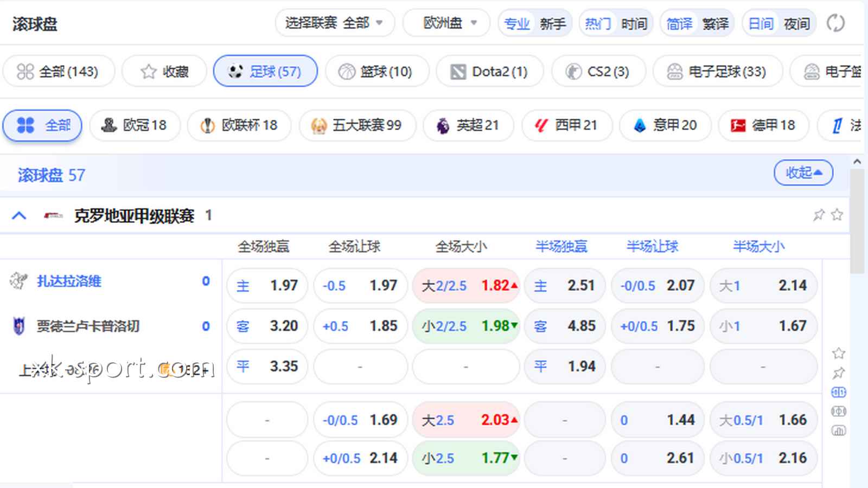Filter by 意甲 20 league
Viewport: 868px width, 488px height.
(x=665, y=125)
